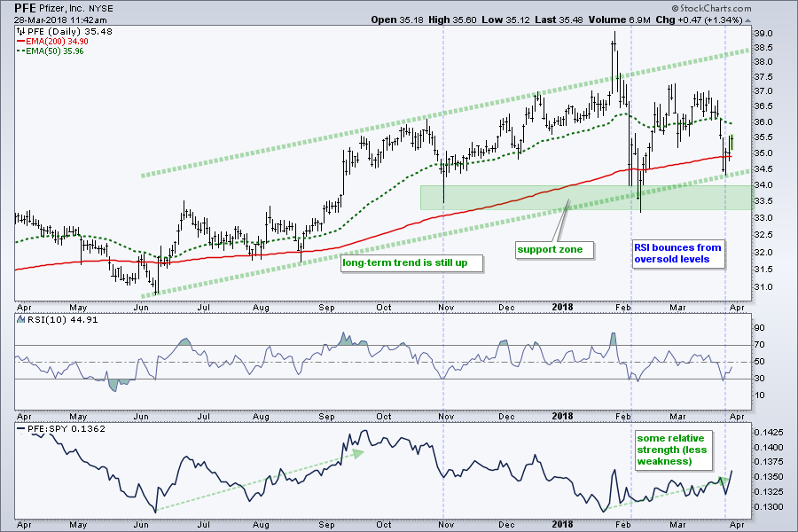Screen dimensions: 798x532
Task: Click the 'long-term trend is still up' annotation
Action: point(411,263)
